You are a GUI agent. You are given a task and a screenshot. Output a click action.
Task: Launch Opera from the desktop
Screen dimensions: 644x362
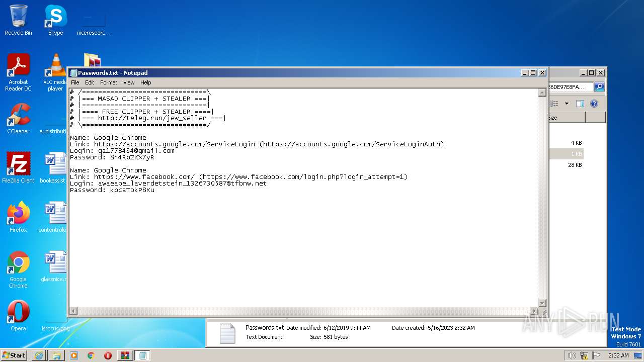tap(18, 315)
